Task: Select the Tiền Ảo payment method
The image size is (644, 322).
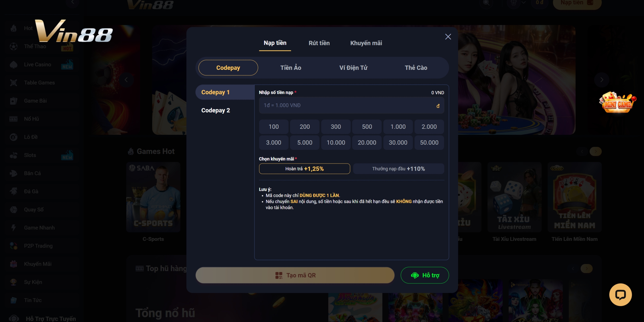Action: pos(291,68)
